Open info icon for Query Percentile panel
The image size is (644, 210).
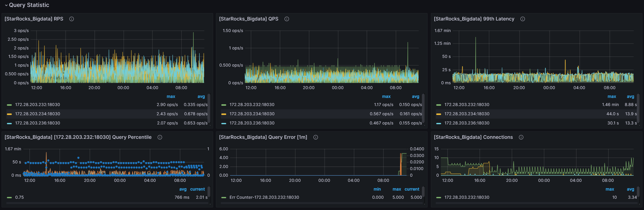click(160, 137)
